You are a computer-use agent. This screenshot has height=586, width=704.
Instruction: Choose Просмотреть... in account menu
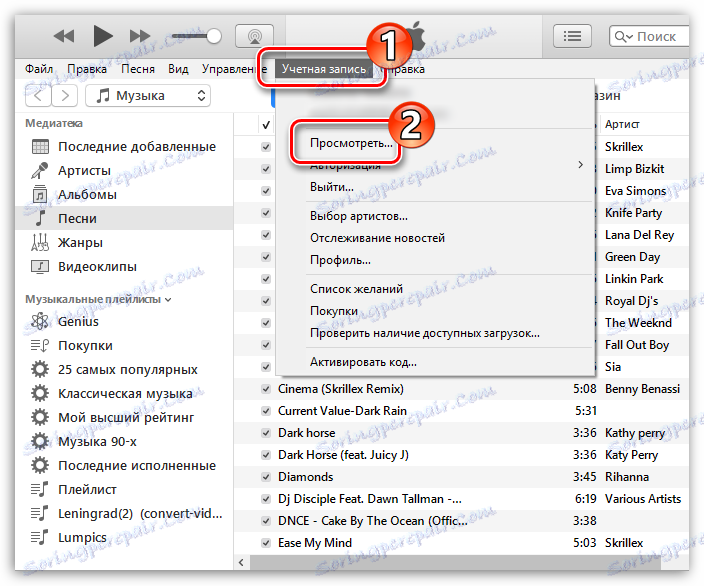(x=351, y=143)
